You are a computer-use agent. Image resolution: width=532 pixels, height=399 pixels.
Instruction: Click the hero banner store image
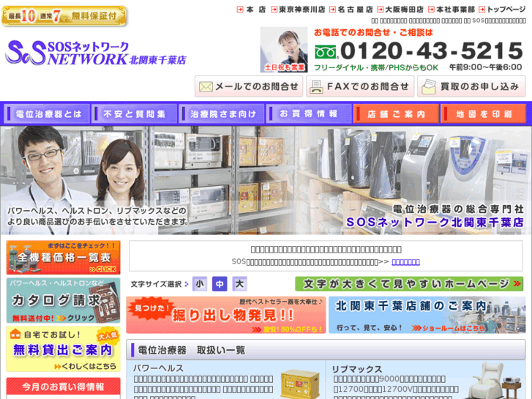click(x=266, y=180)
